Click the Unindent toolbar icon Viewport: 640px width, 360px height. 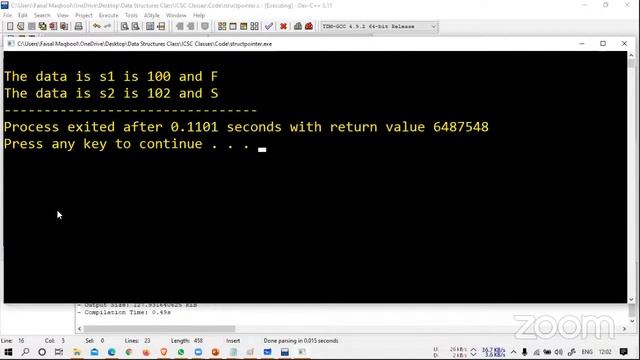tap(191, 26)
